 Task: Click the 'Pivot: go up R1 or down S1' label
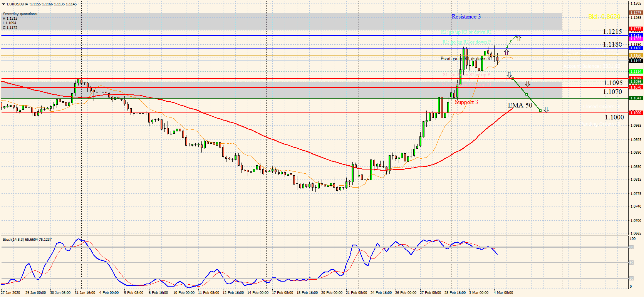(466, 59)
